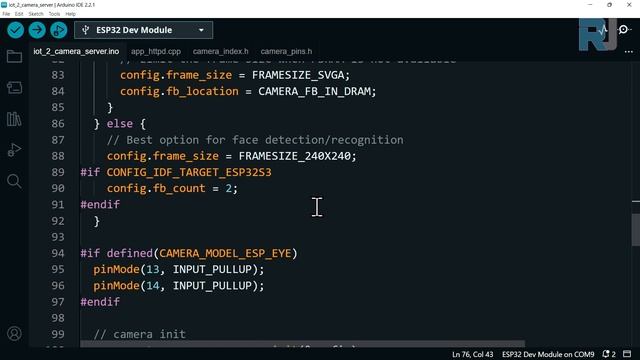
Task: Toggle the bottom panel icon in status bar
Action: point(627,354)
